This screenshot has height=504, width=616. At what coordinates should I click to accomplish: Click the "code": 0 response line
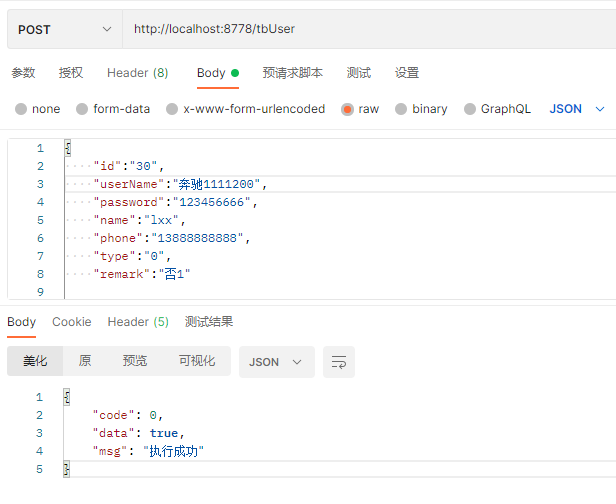[128, 415]
